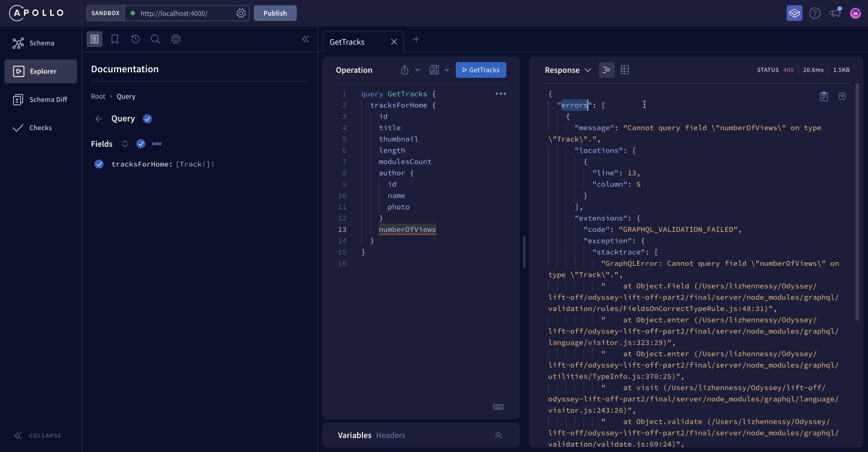868x452 pixels.
Task: Switch to the Headers tab
Action: click(x=391, y=435)
